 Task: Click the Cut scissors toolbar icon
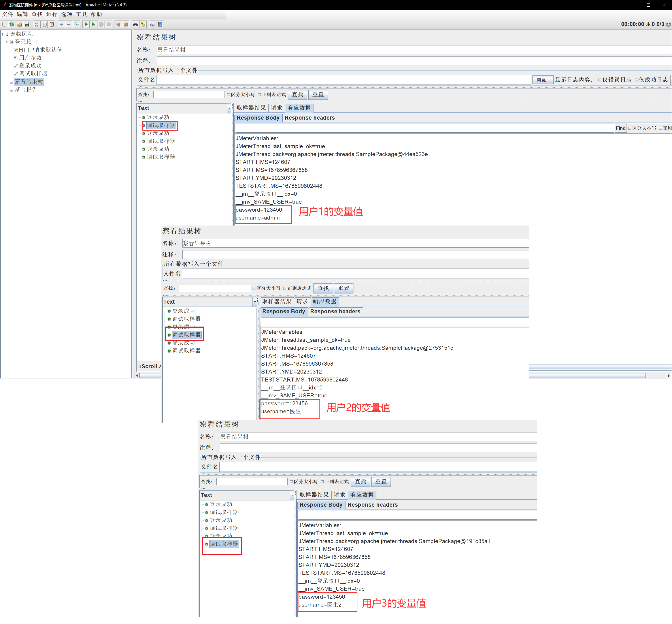(x=36, y=24)
